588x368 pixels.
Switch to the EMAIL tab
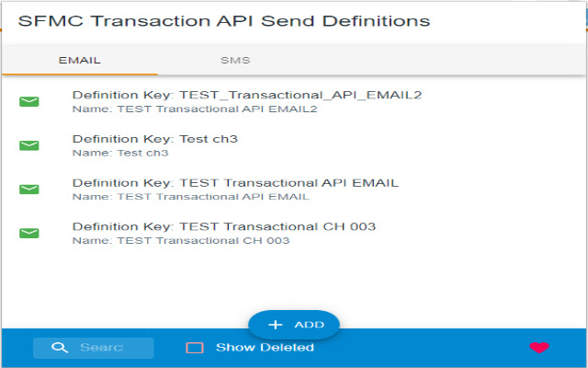(x=80, y=60)
